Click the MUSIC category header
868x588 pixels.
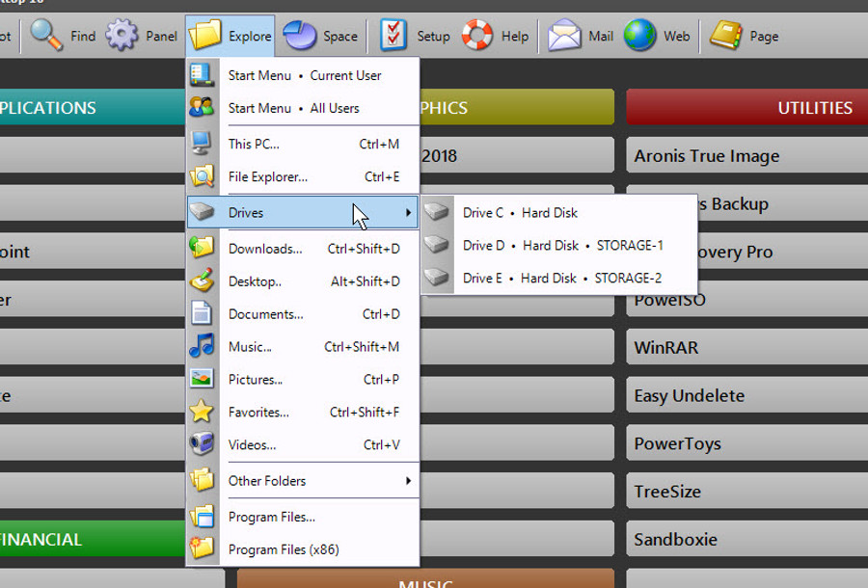[x=425, y=578]
